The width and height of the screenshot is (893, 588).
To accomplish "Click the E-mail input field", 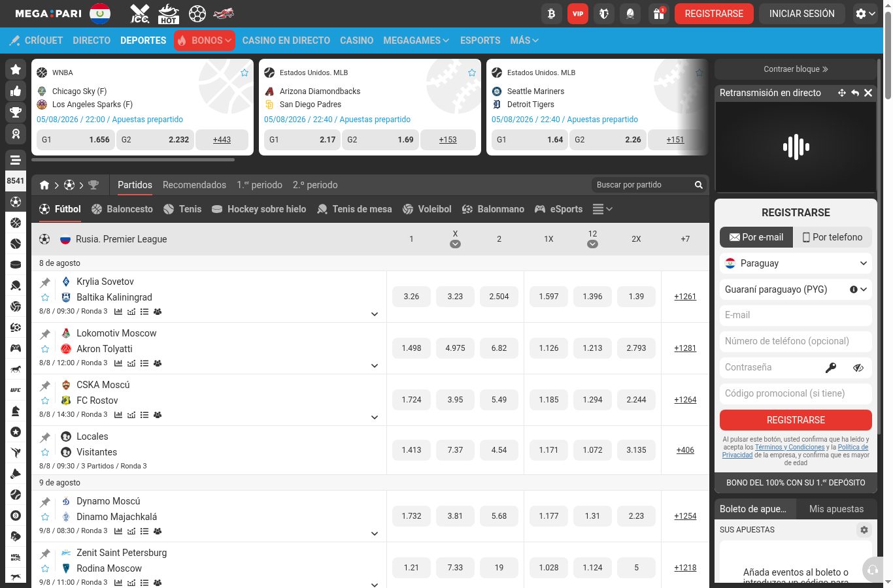I will [x=796, y=316].
